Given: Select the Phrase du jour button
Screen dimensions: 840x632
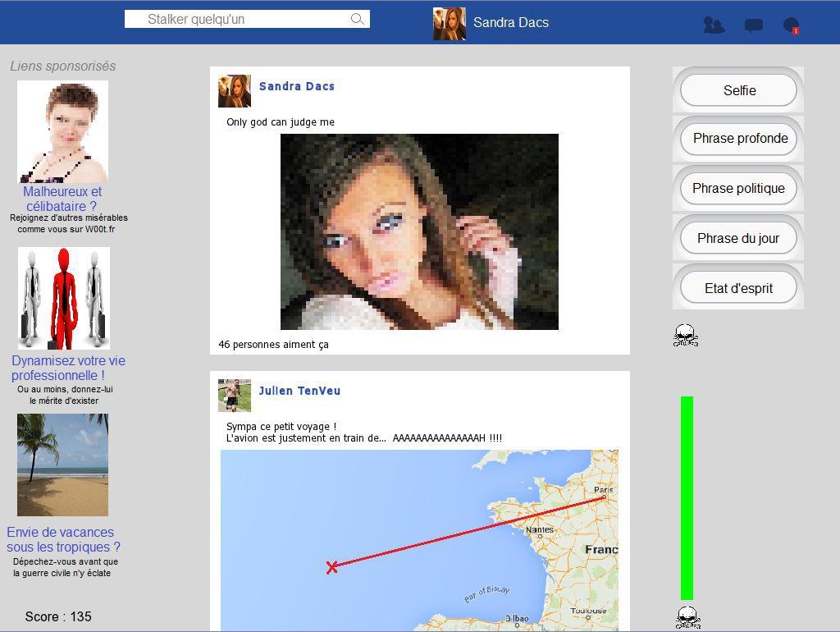Looking at the screenshot, I should 738,238.
